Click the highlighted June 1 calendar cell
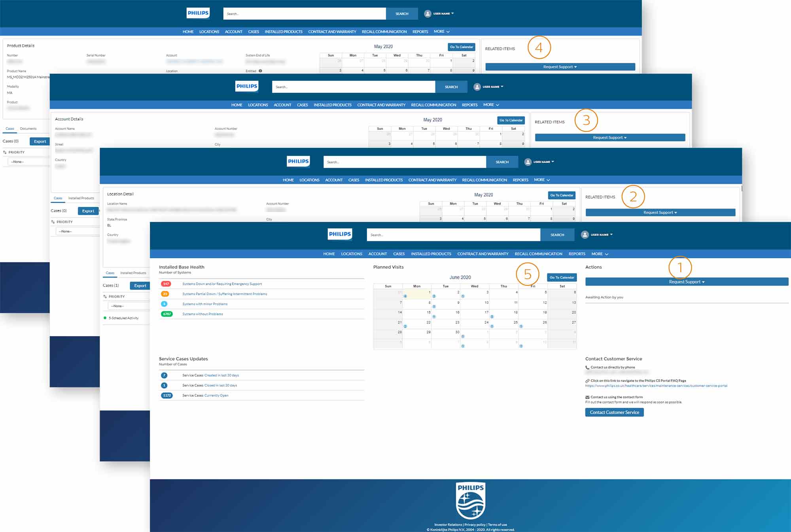Viewport: 791px width, 532px height. click(x=416, y=293)
